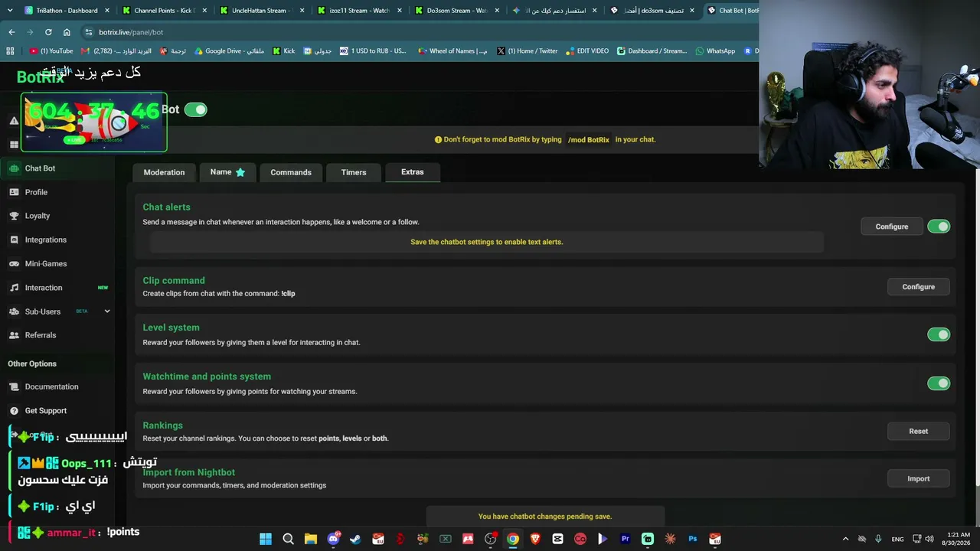Click the Referrals icon in sidebar
Screen dimensions: 980x551
pos(14,335)
